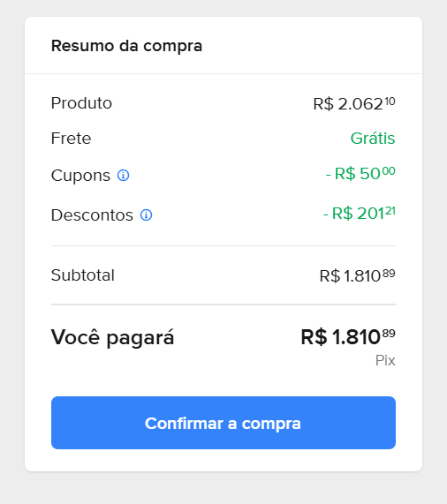Select the Resumo da compra heading
Image resolution: width=447 pixels, height=504 pixels.
tap(126, 46)
